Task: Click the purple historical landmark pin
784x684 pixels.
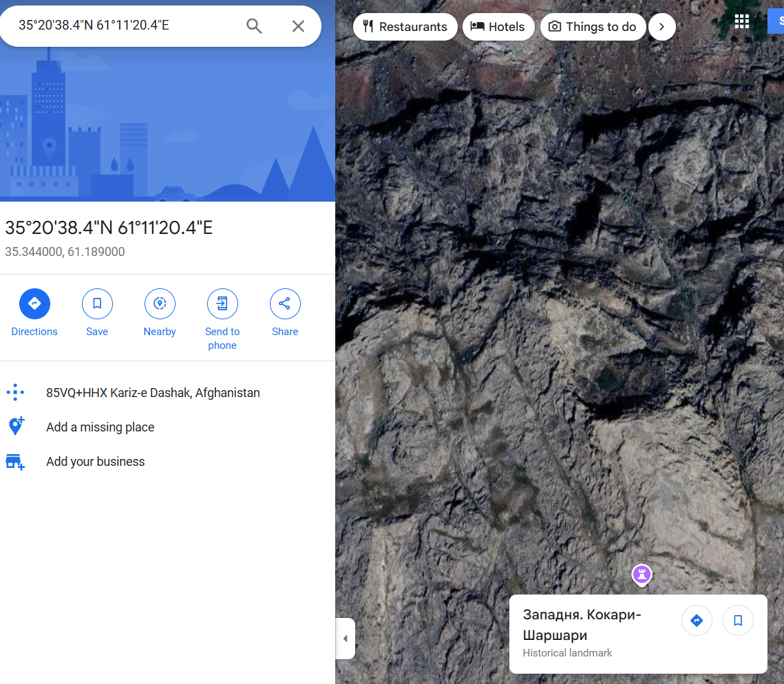Action: click(642, 575)
